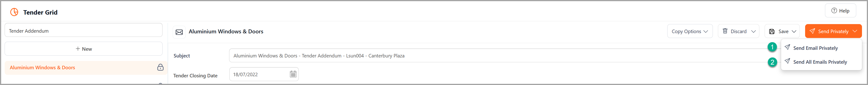Click the floppy disk Save icon
This screenshot has width=868, height=85.
pos(772,31)
